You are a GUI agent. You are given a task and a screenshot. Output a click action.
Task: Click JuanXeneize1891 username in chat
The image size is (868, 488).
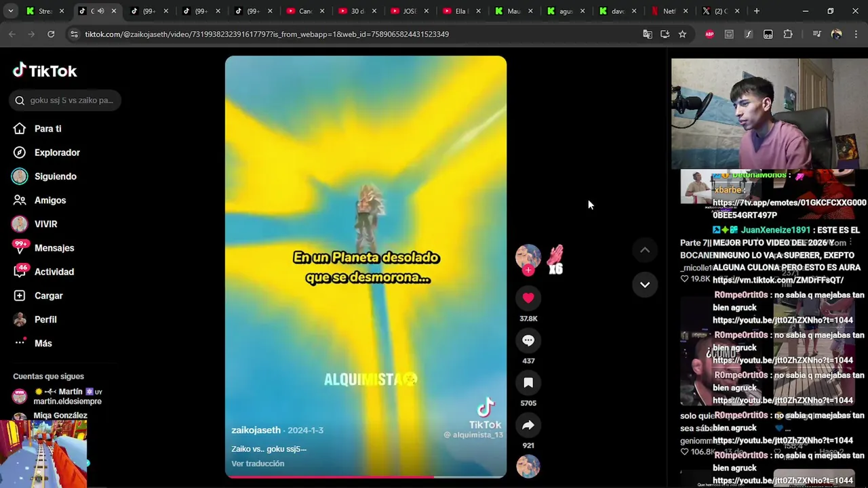point(775,230)
